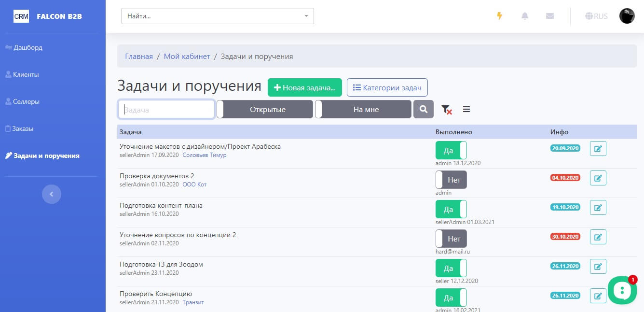This screenshot has width=644, height=312.
Task: Open the Найти... search dropdown
Action: tap(217, 16)
